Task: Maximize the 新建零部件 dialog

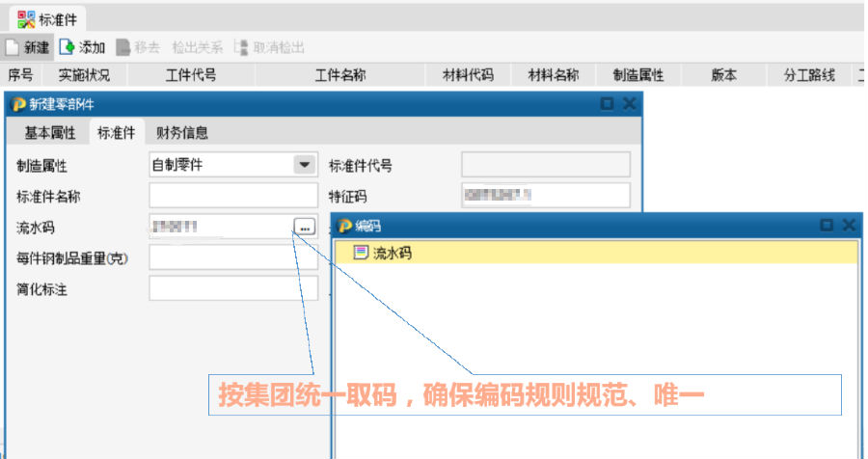Action: tap(608, 103)
